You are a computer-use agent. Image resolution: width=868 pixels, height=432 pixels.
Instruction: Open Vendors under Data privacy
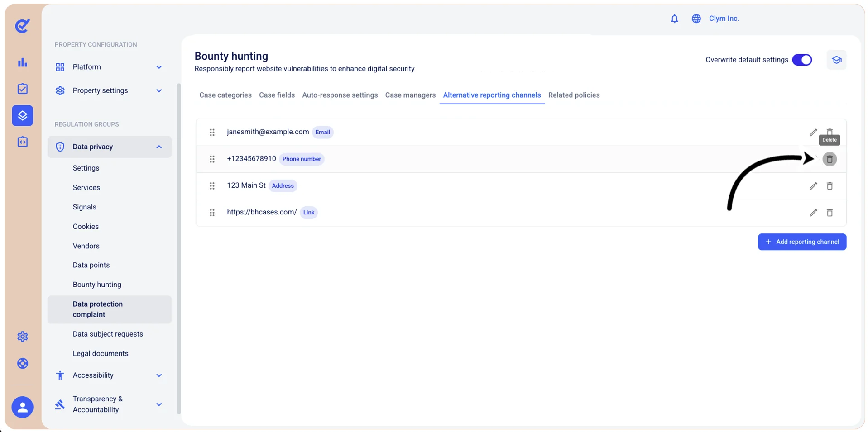click(x=86, y=246)
